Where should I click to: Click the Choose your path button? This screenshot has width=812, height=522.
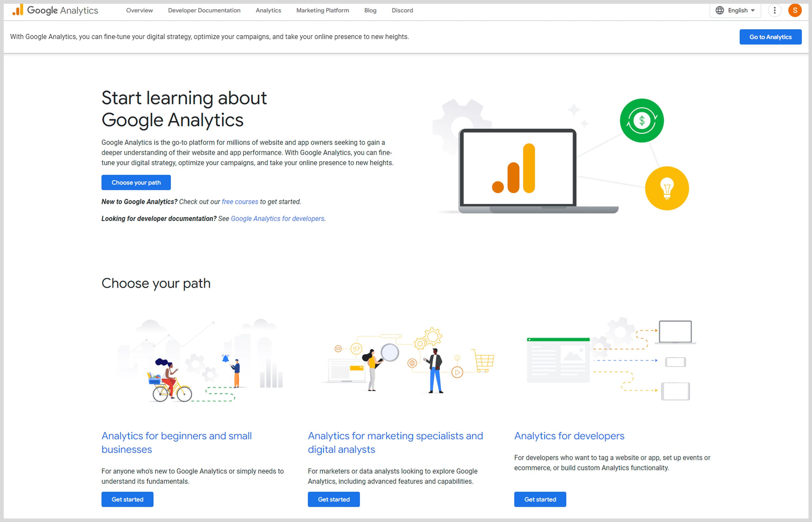click(x=136, y=182)
